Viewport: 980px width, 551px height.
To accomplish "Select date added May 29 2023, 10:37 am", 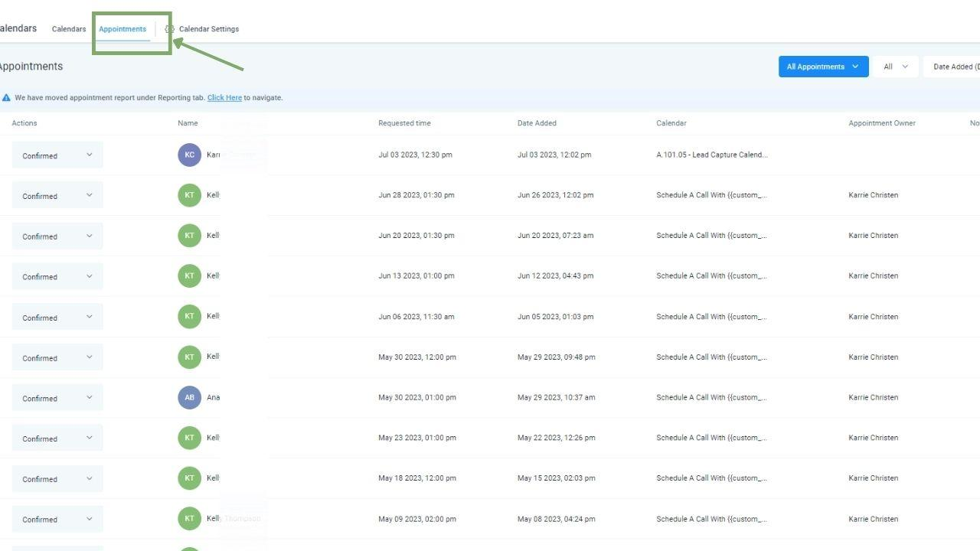I will [x=557, y=398].
